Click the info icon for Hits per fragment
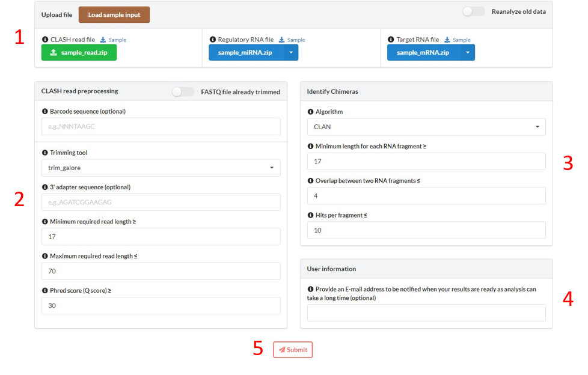588x375 pixels. [x=310, y=215]
